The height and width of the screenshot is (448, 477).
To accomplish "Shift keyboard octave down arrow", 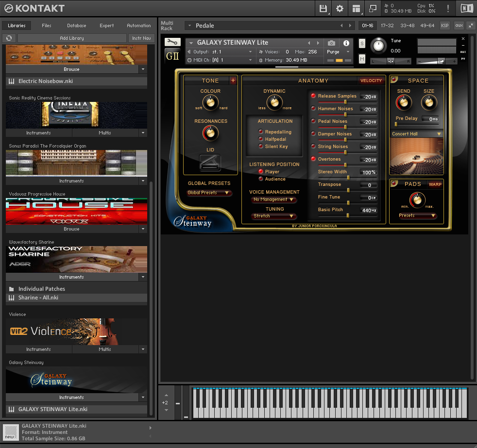I will pyautogui.click(x=166, y=410).
